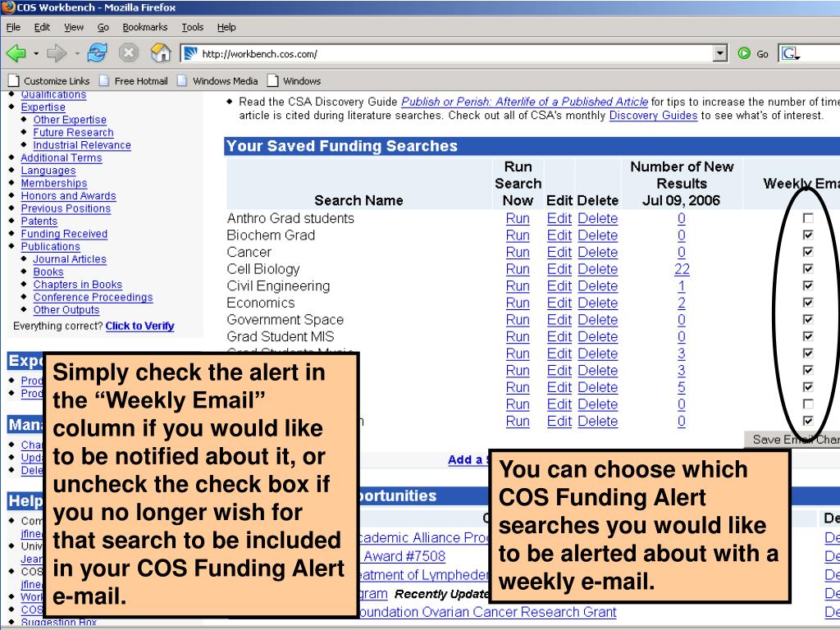This screenshot has width=840, height=630.
Task: Open the Patents link
Action: pyautogui.click(x=39, y=221)
